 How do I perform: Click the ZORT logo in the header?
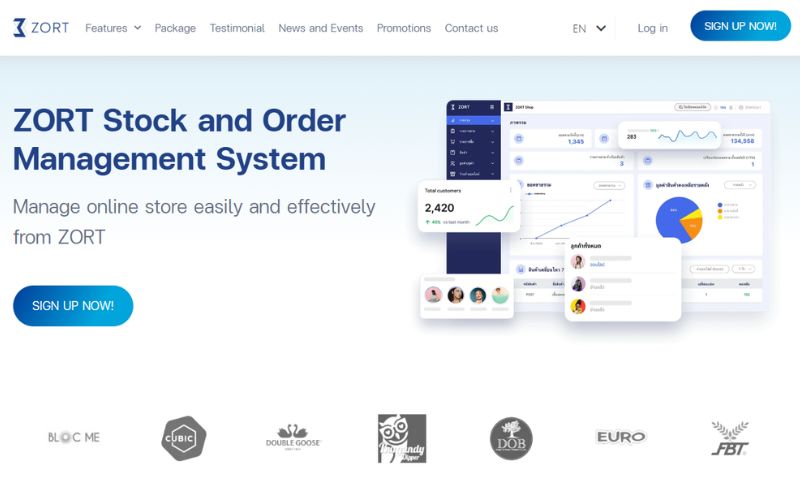point(41,28)
